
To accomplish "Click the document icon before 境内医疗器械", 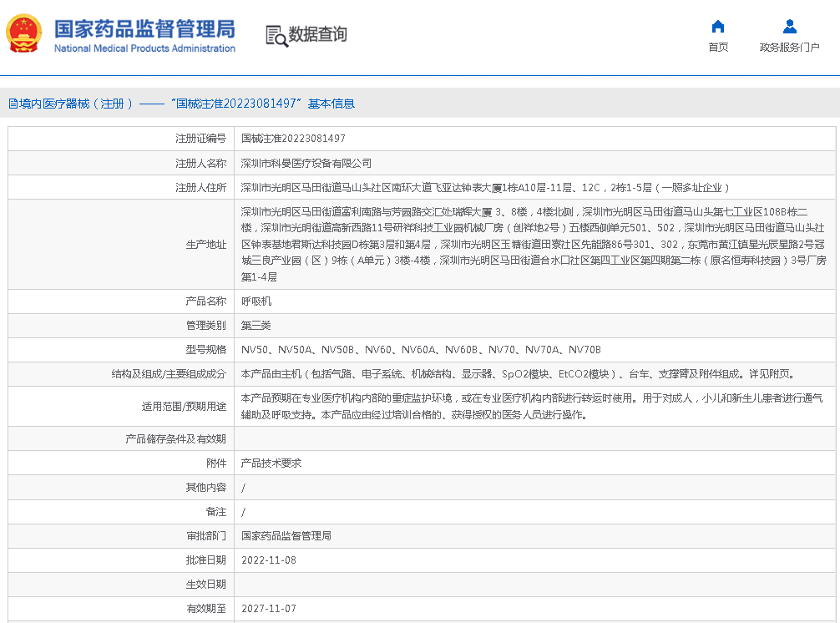I will pos(13,104).
